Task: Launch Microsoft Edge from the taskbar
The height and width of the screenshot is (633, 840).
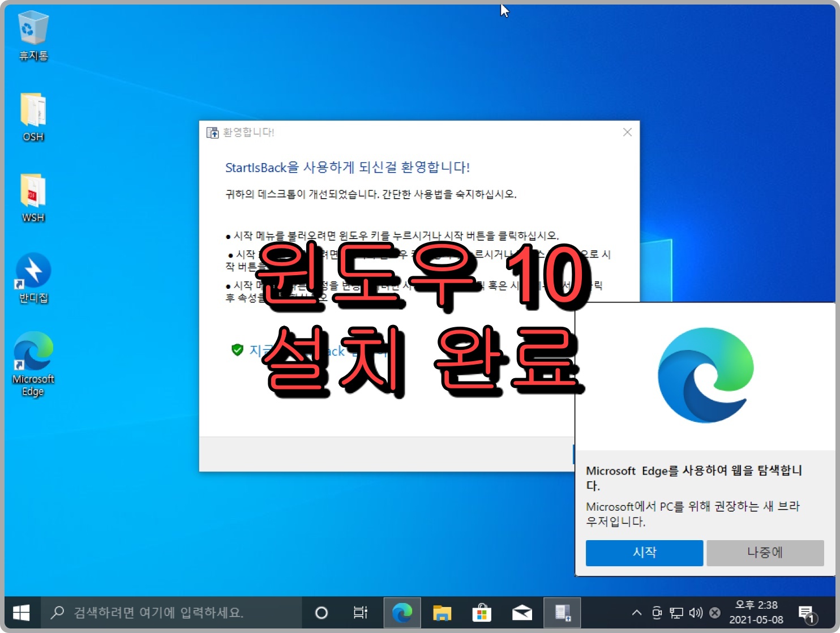Action: pyautogui.click(x=402, y=613)
